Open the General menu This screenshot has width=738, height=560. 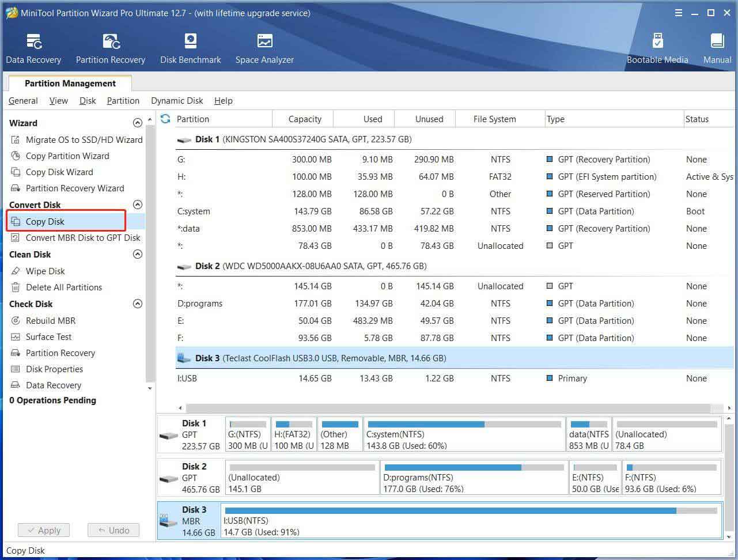click(23, 101)
